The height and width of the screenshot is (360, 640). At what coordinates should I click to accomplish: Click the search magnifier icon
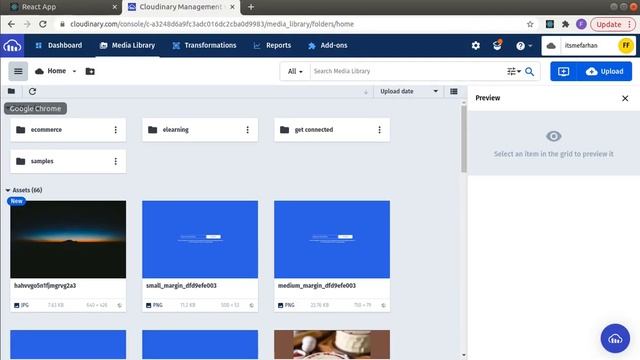[529, 71]
